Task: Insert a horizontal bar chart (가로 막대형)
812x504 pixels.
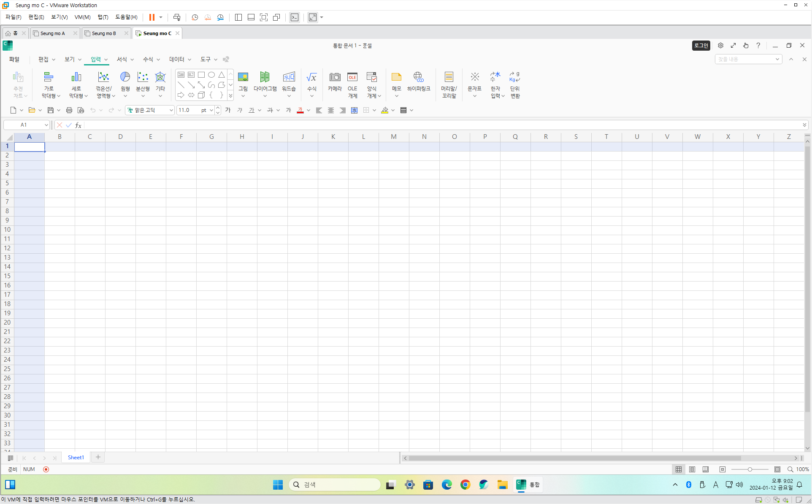Action: click(x=49, y=77)
